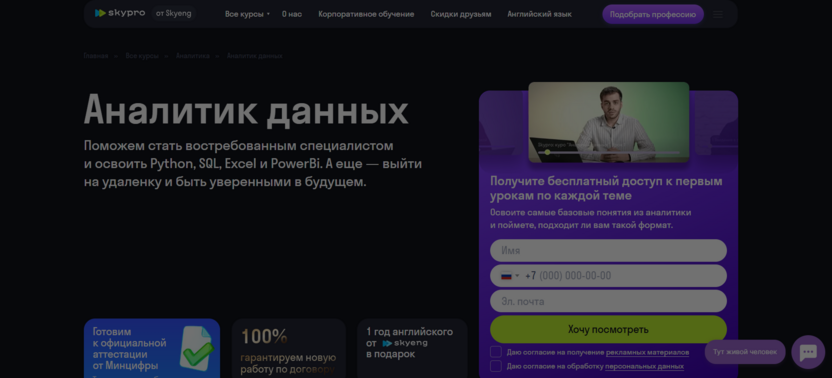Click the Подобрать профессию button
The image size is (832, 378).
pos(653,14)
